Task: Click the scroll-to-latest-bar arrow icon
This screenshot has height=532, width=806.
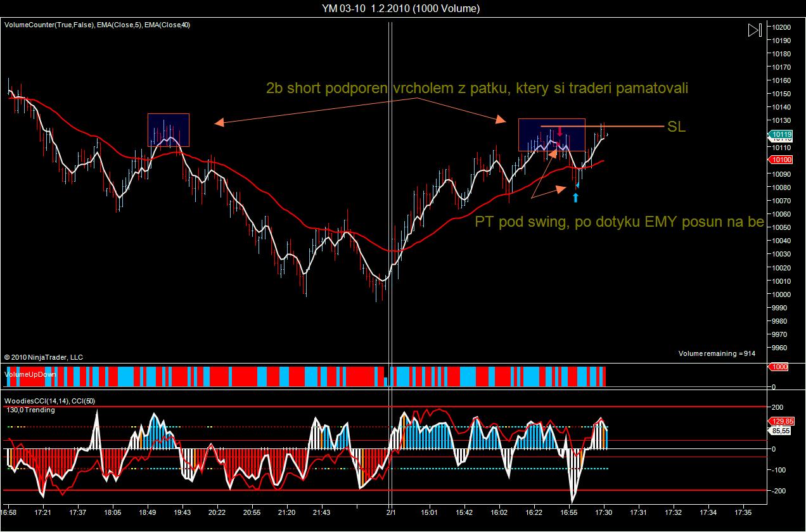Action: (754, 30)
